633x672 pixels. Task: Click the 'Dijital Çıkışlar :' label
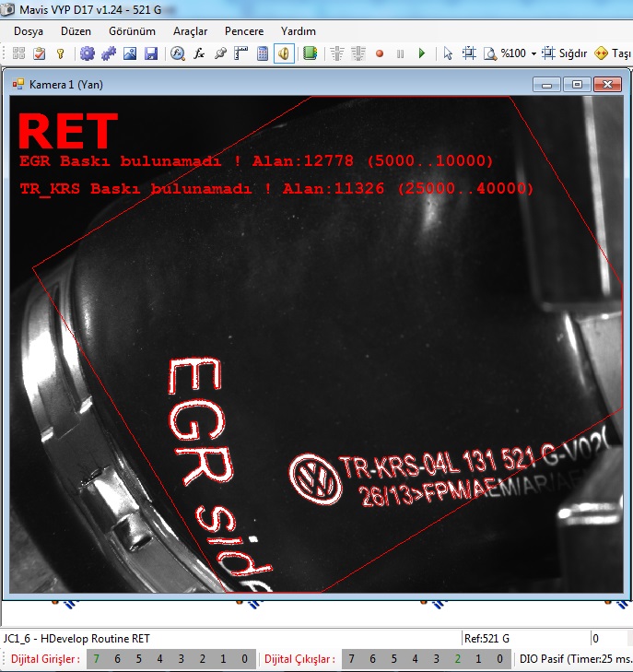click(299, 659)
